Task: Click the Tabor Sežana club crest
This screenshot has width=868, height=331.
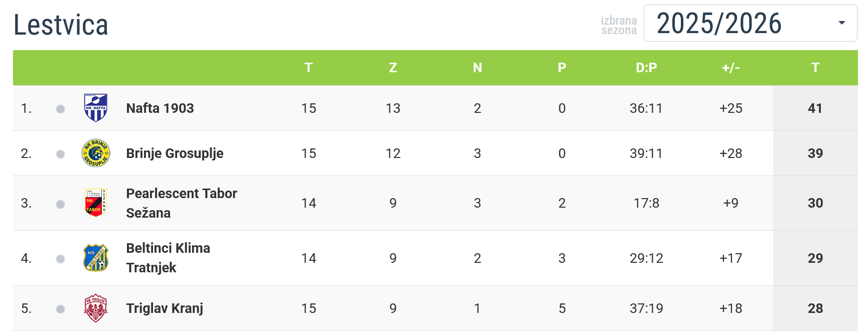Action: pos(95,203)
